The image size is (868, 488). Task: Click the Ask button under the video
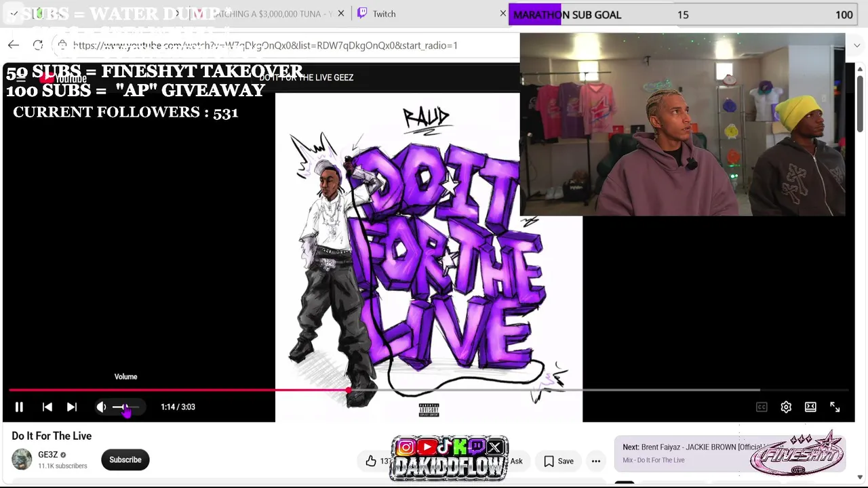tap(516, 461)
